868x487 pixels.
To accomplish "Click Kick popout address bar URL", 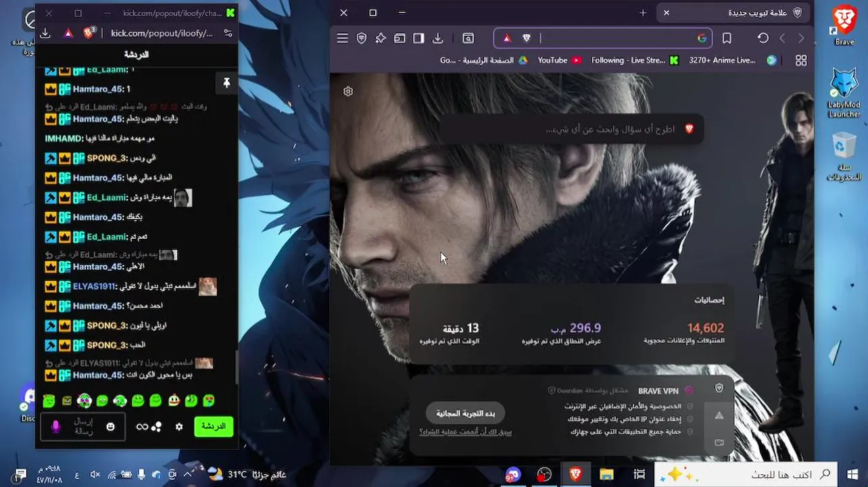I will pos(162,32).
